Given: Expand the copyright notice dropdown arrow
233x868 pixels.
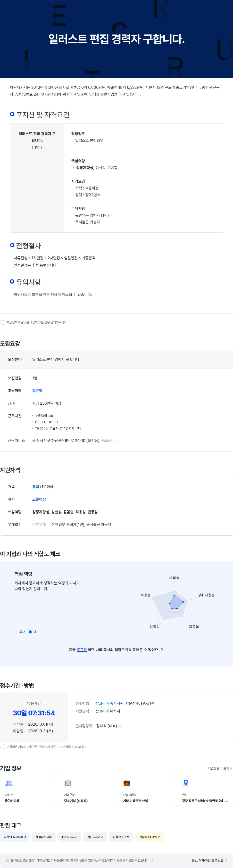Looking at the screenshot, I should click(x=152, y=860).
